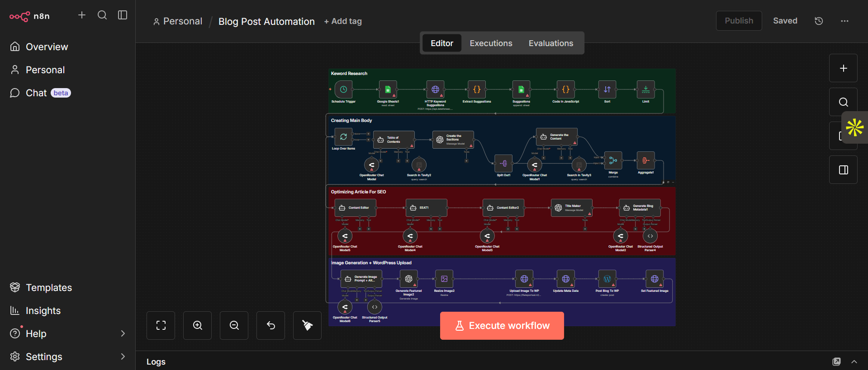868x370 pixels.
Task: Pop out the Logs panel
Action: tap(836, 361)
